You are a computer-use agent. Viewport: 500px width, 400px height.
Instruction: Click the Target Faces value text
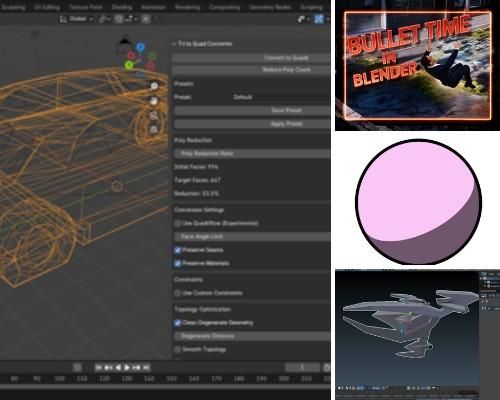[197, 180]
